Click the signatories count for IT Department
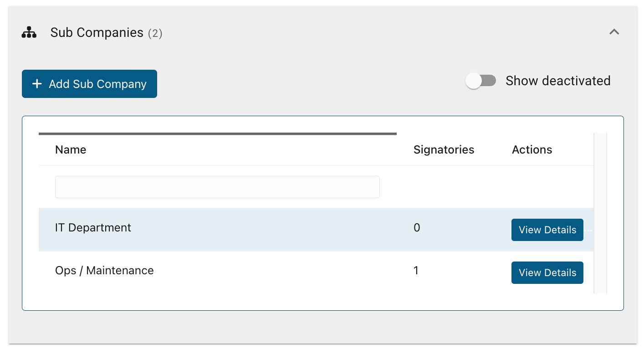Viewport: 644px width, 349px height. 417,228
